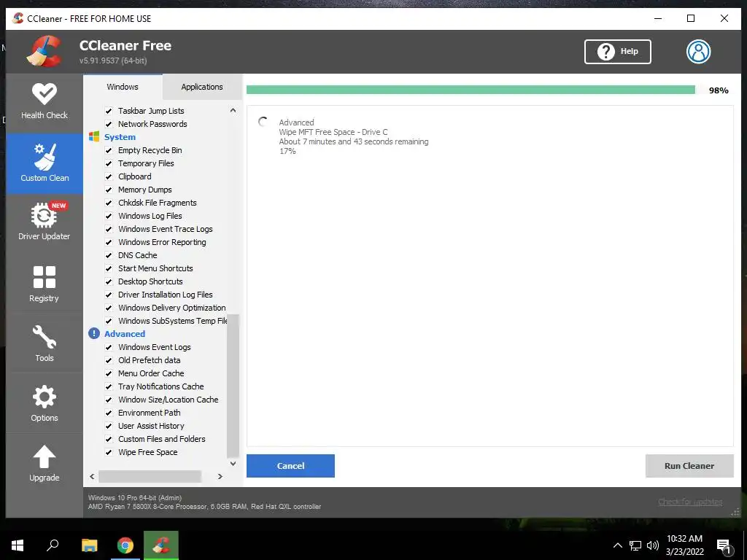
Task: Toggle the Clipboard checkbox
Action: coord(109,176)
